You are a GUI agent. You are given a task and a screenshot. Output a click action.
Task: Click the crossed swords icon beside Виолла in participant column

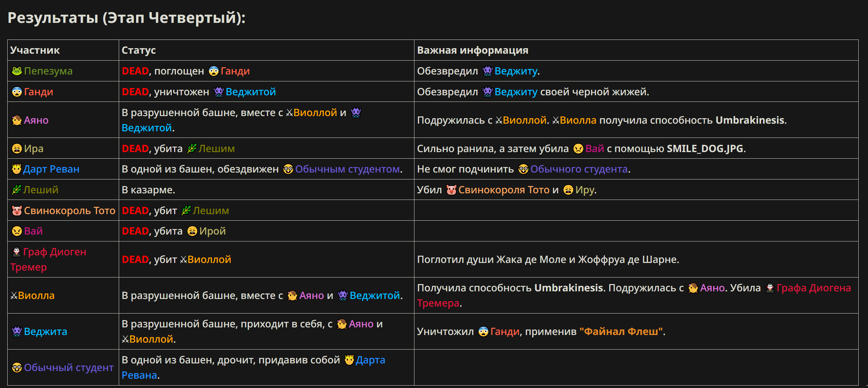14,296
